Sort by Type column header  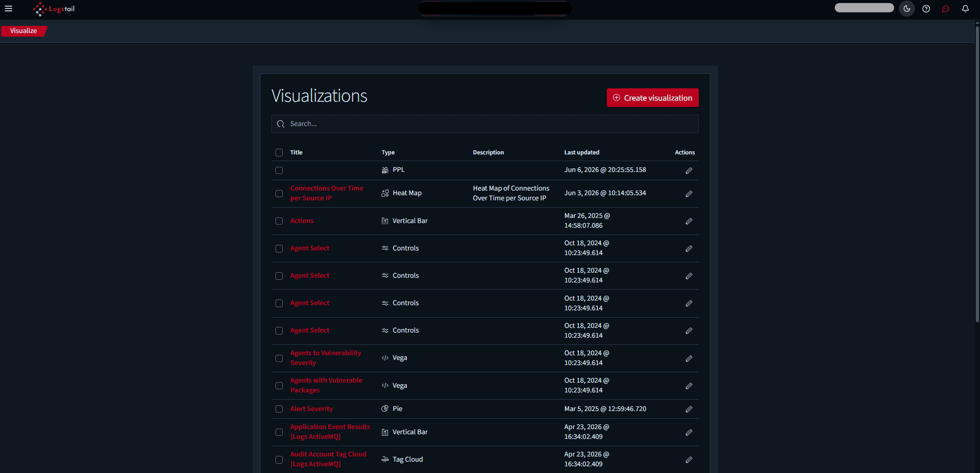[388, 152]
